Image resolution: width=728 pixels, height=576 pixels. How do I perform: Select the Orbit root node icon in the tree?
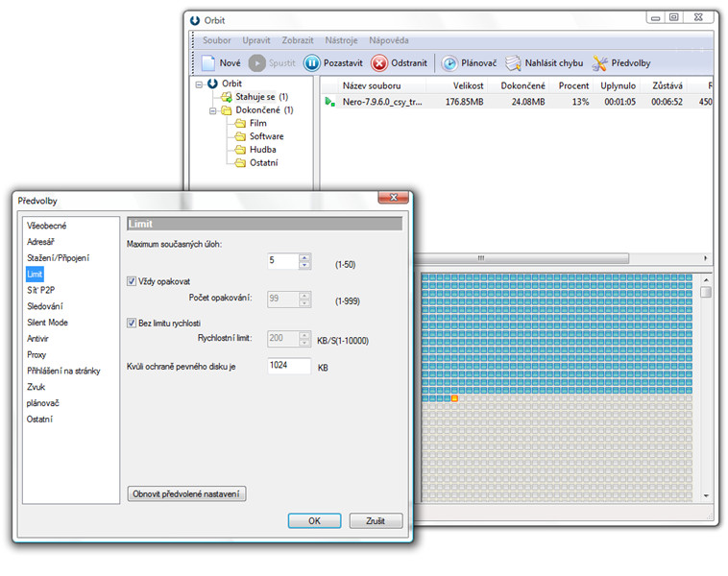[x=212, y=84]
